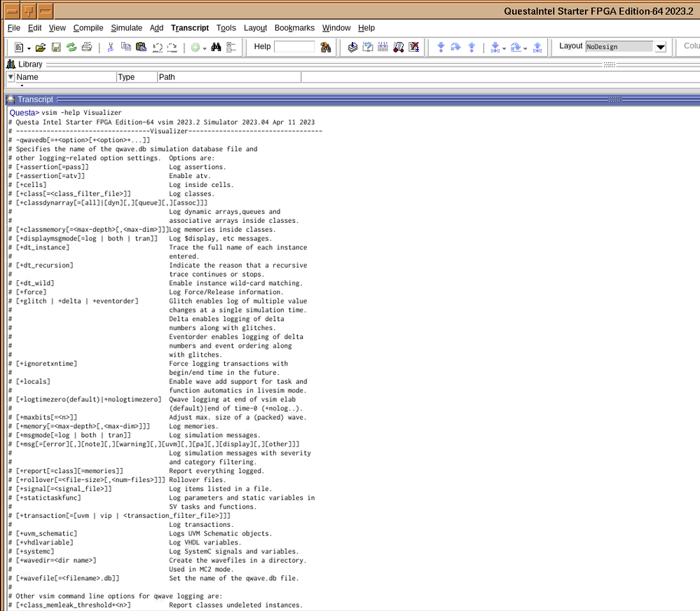This screenshot has width=700, height=611.
Task: Click the Collapse all tree icon
Action: pos(231,47)
